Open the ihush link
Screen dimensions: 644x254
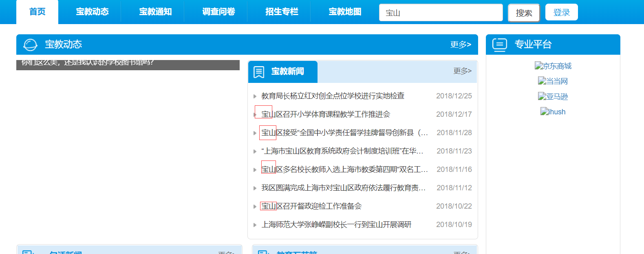click(x=553, y=111)
